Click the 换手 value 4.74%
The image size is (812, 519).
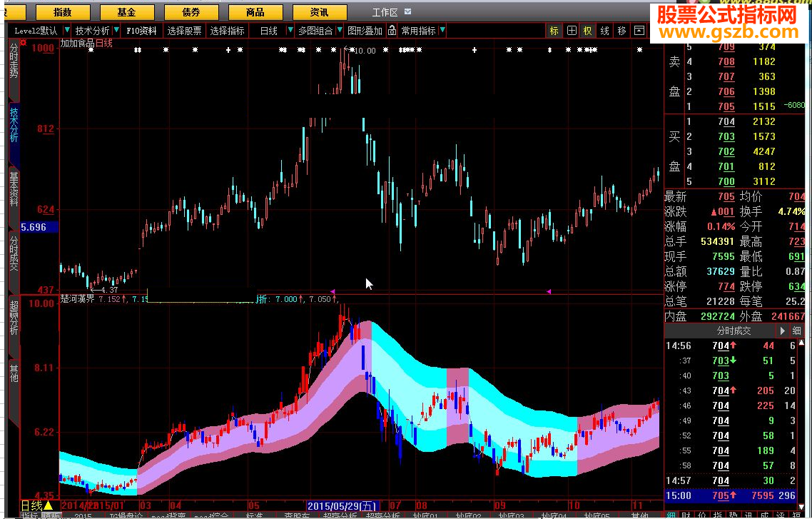(791, 211)
